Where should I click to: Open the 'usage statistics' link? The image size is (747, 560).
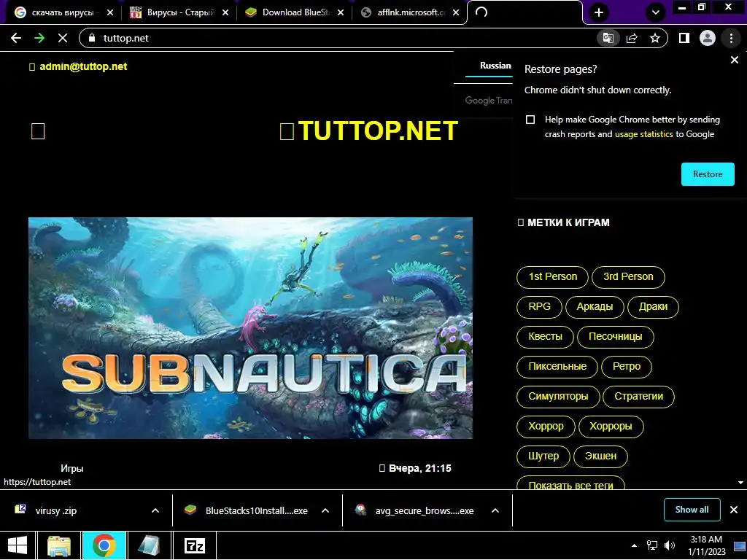tap(643, 134)
